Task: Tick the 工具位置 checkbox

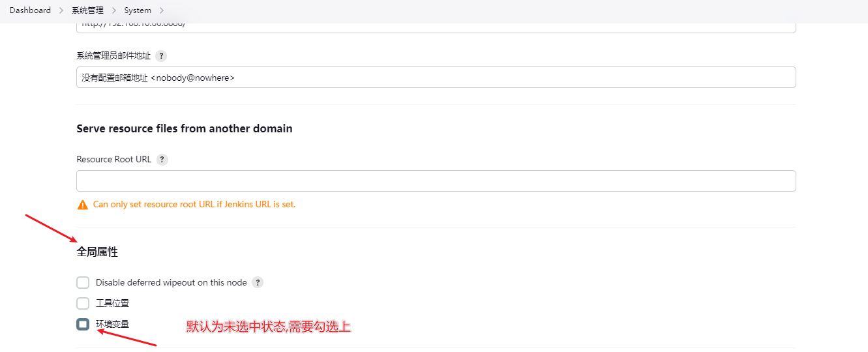Action: (x=83, y=303)
